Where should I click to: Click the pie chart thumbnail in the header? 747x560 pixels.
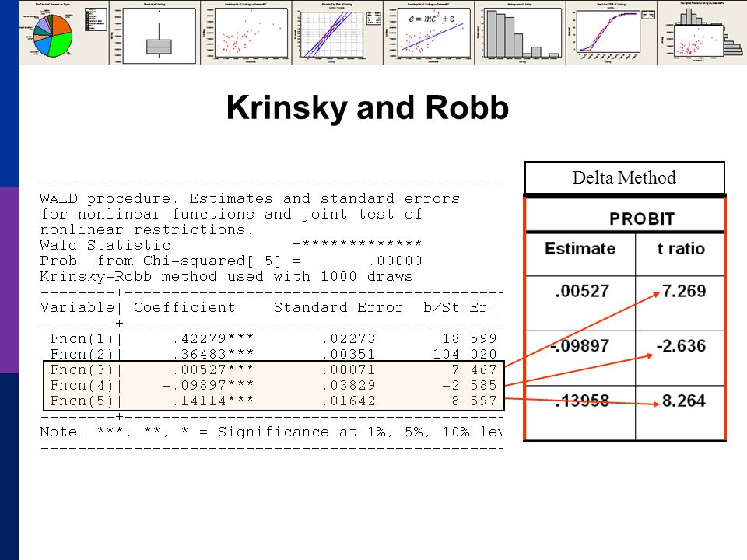pos(64,33)
